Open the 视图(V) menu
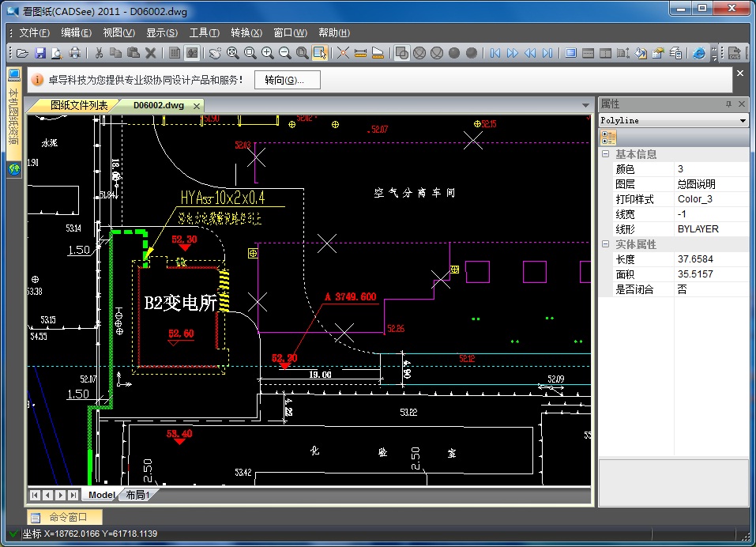The width and height of the screenshot is (756, 547). point(118,32)
